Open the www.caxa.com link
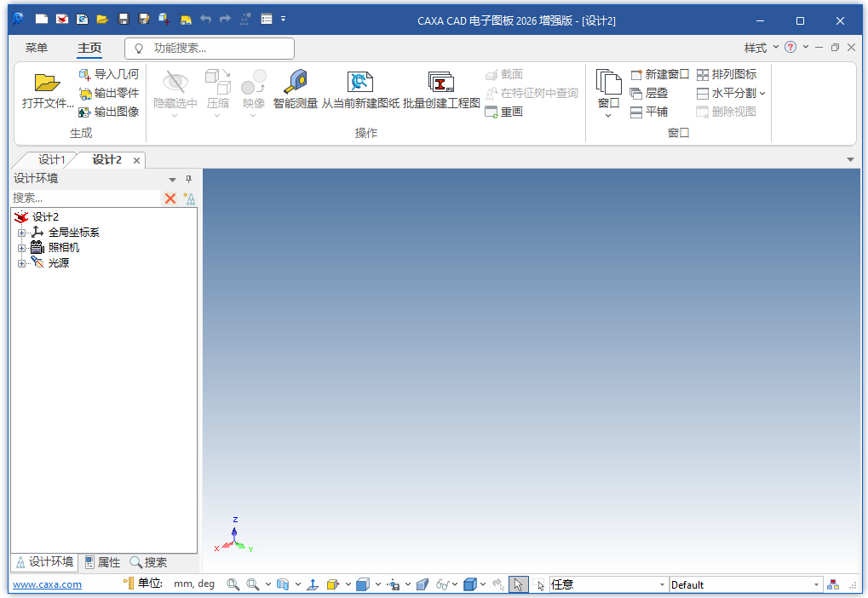868x598 pixels. pos(47,584)
